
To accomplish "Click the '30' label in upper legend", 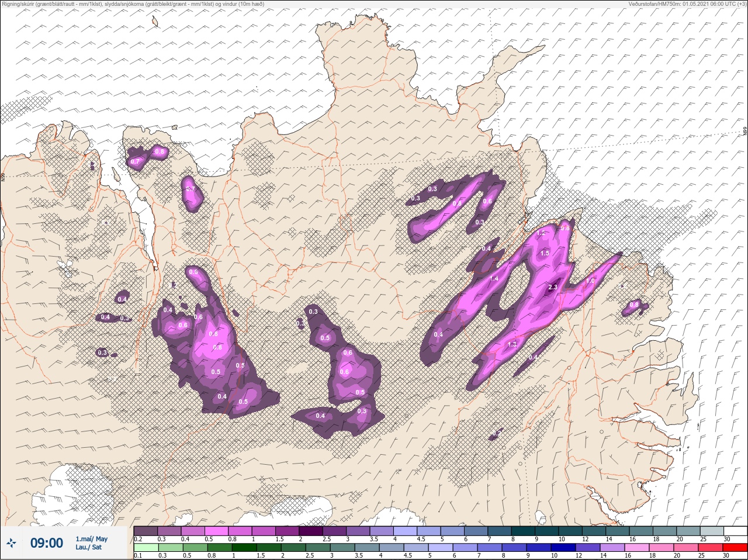I will pos(727,538).
